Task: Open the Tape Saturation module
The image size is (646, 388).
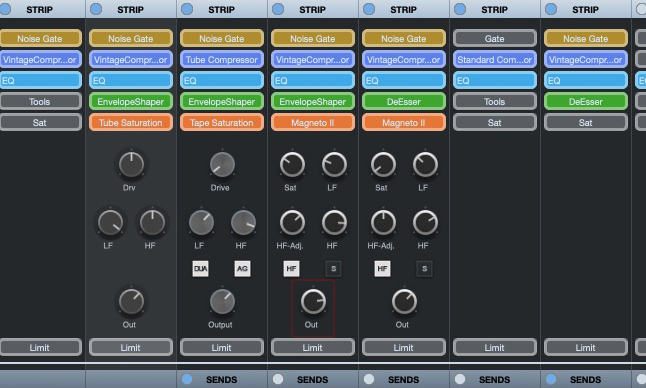Action: (222, 123)
